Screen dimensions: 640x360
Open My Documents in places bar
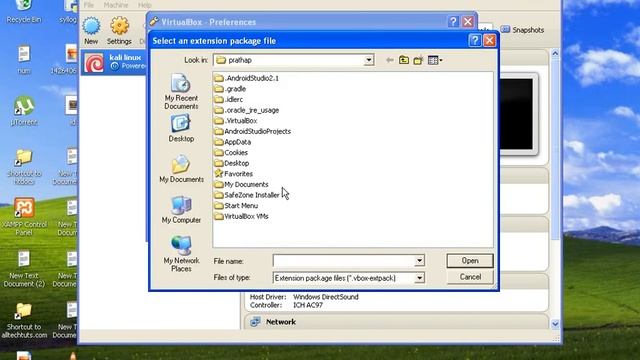[x=181, y=169]
